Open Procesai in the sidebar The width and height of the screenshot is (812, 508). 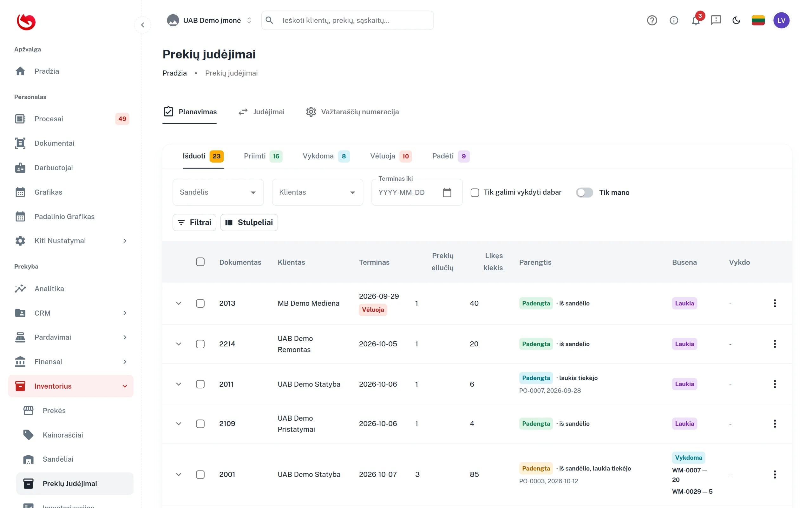click(71, 119)
